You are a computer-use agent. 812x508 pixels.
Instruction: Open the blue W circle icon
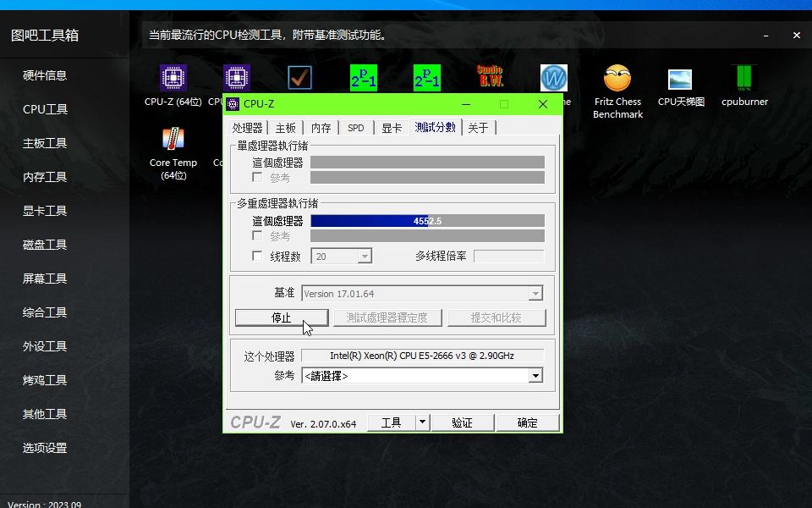pyautogui.click(x=553, y=78)
